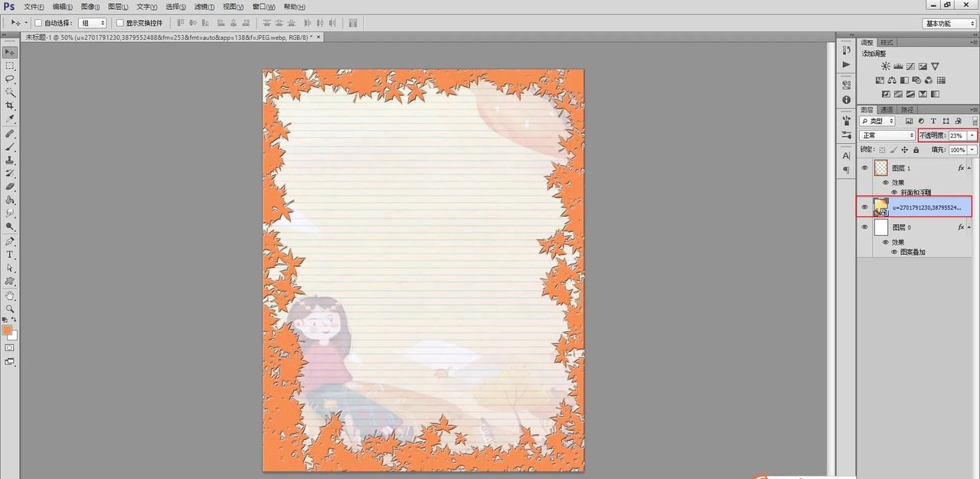Open the 正常 blend mode dropdown
The width and height of the screenshot is (980, 479).
pyautogui.click(x=887, y=135)
